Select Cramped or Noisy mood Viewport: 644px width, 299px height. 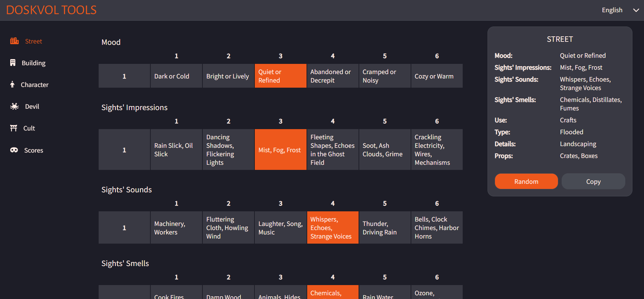(x=385, y=76)
